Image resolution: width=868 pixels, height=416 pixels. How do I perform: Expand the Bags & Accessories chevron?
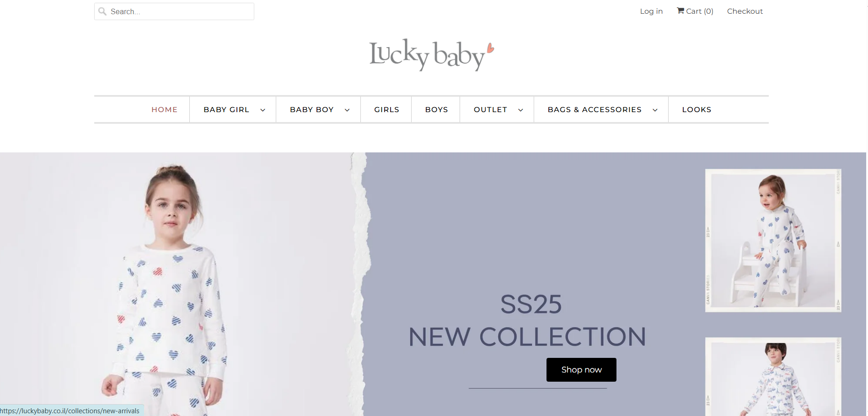tap(655, 110)
